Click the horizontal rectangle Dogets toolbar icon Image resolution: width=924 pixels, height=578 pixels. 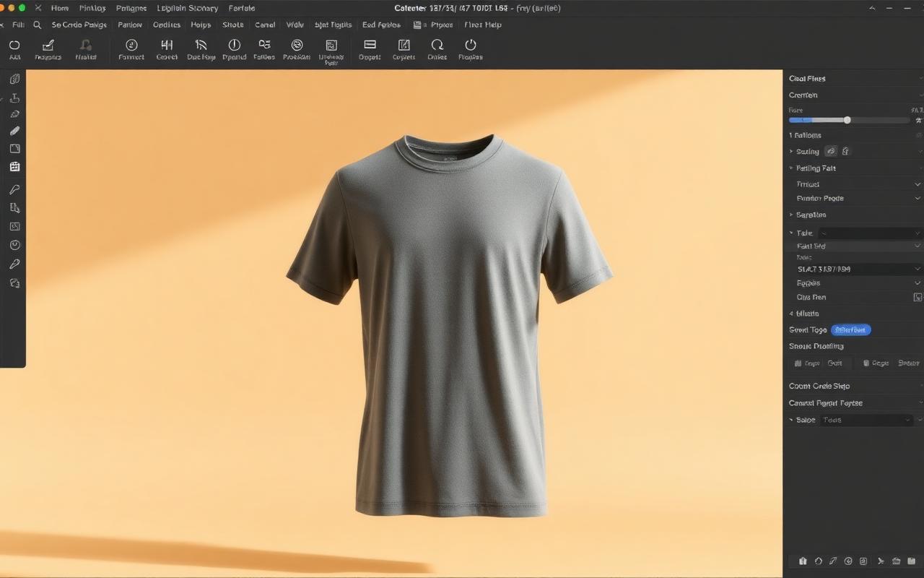pos(370,45)
